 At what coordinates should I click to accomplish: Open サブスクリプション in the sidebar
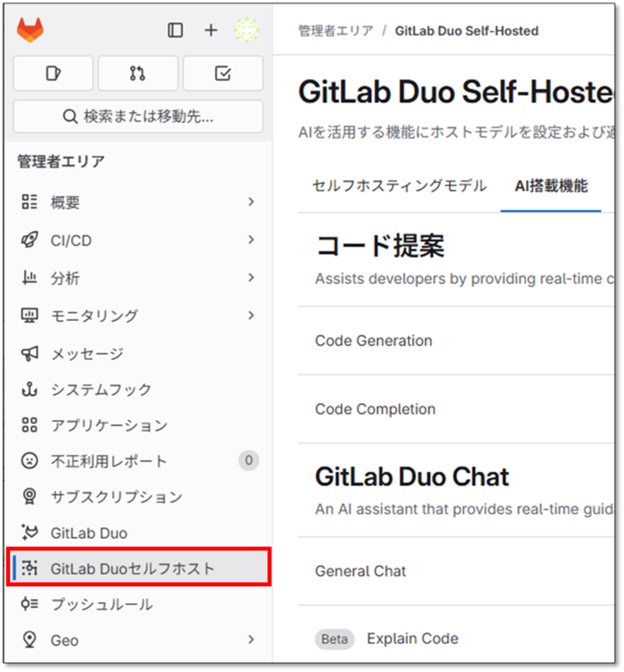coord(138,496)
